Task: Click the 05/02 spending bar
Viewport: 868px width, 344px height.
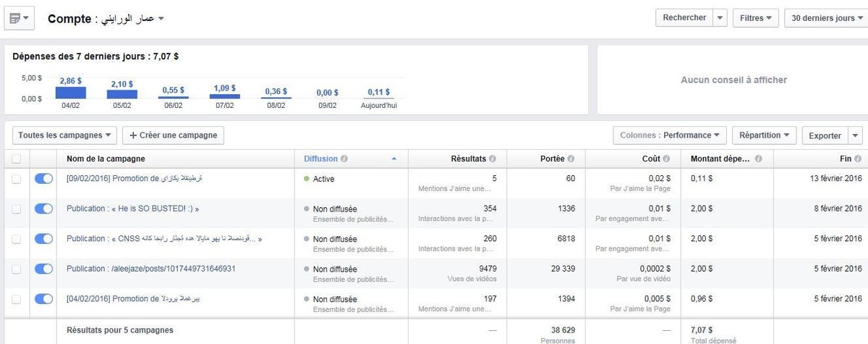Action: pos(122,94)
